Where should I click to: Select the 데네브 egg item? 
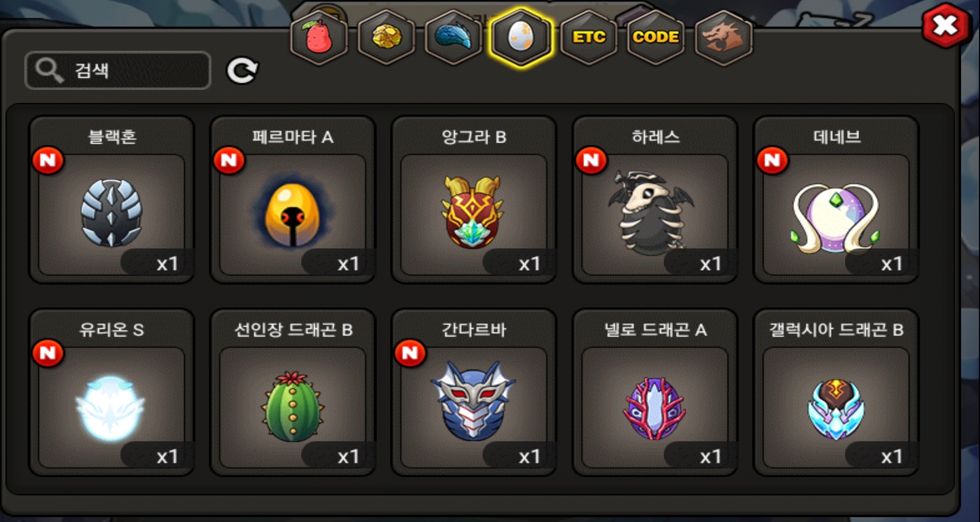(836, 200)
